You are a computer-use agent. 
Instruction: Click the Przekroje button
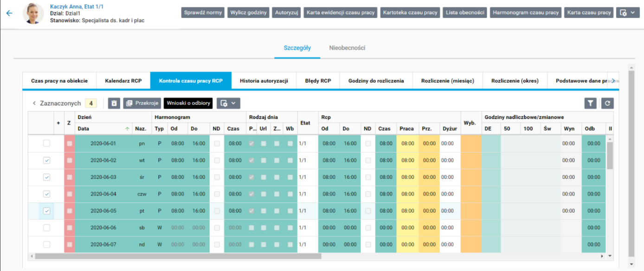tap(142, 103)
